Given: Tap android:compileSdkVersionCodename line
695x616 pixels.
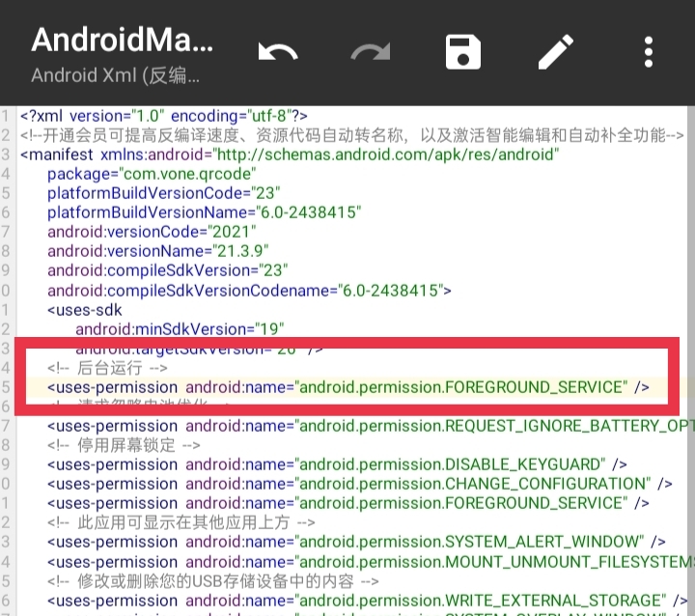Looking at the screenshot, I should pyautogui.click(x=250, y=291).
